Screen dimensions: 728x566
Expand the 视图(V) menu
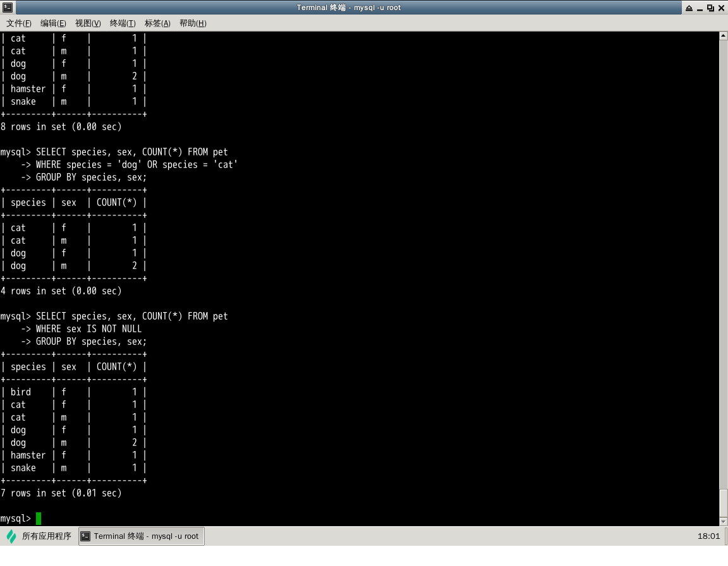(x=88, y=23)
